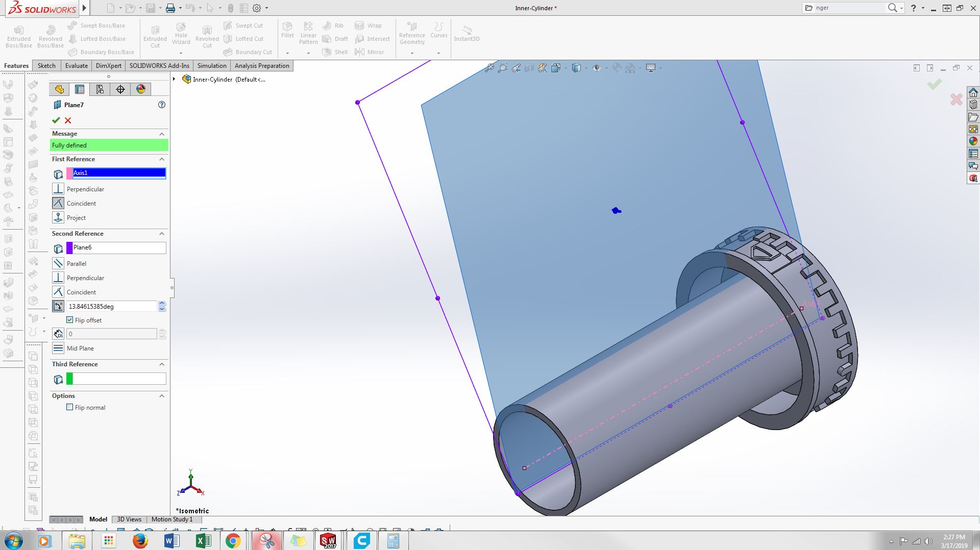
Task: Click the Revolved Boss/Base tool
Action: point(51,36)
